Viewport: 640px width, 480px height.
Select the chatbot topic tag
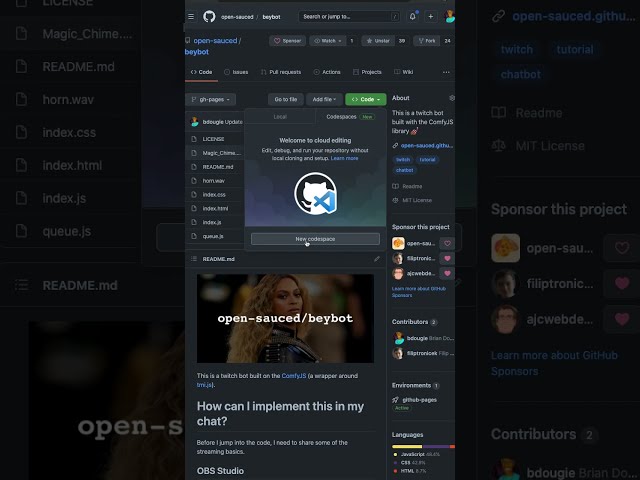coord(404,170)
